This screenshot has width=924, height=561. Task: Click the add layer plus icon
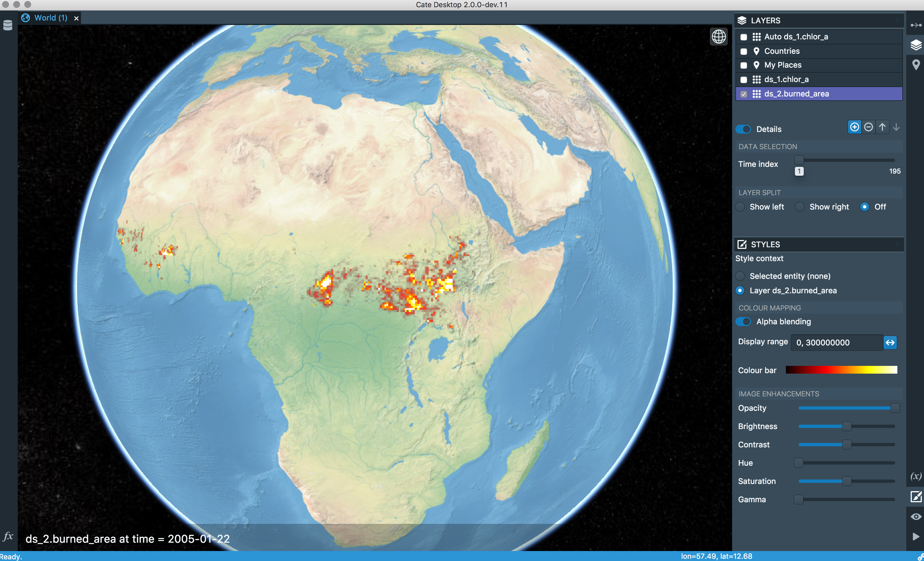click(854, 127)
